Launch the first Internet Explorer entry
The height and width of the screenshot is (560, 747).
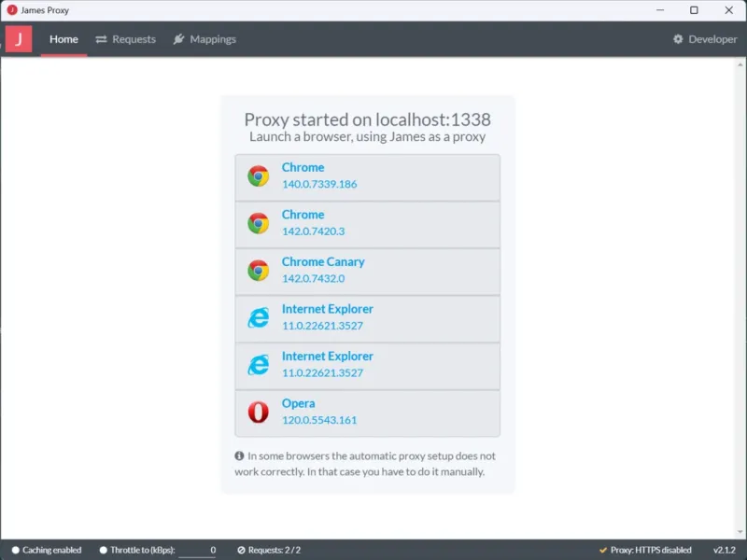click(x=367, y=318)
